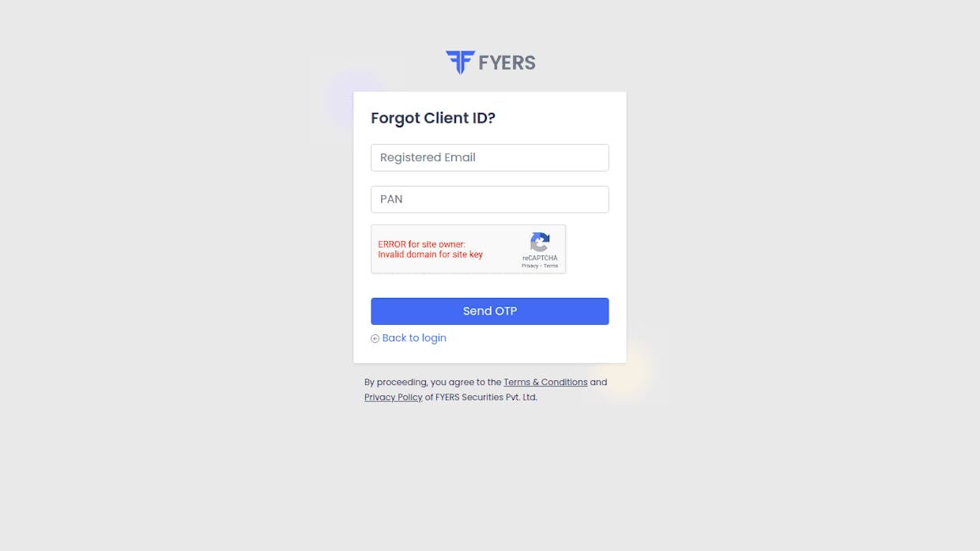980x551 pixels.
Task: Go back to login
Action: click(x=414, y=338)
